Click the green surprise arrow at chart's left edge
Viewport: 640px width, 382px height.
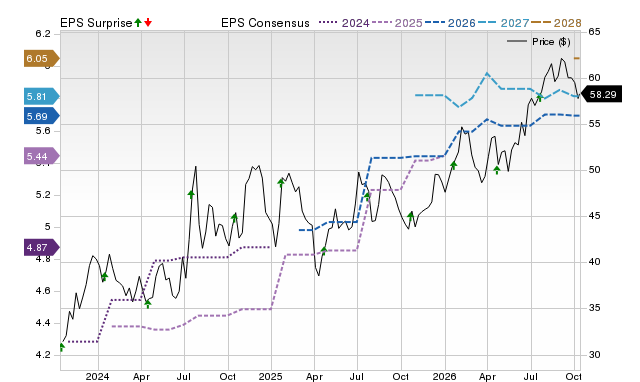(x=62, y=347)
